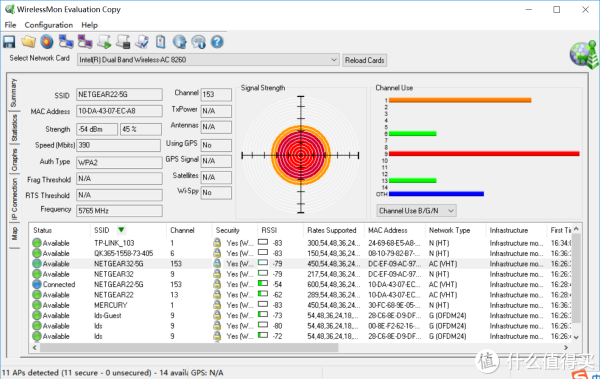Sort by the Channel column header
Screen dimensions: 600x379
click(x=182, y=230)
